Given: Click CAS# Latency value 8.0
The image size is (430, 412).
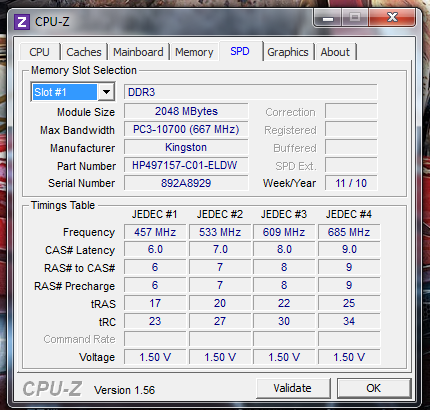Looking at the screenshot, I should point(284,249).
